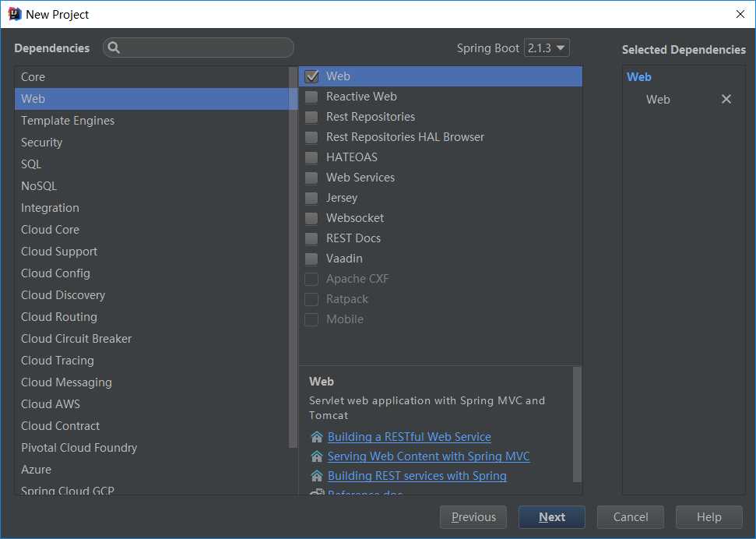Click the Web group header in Selected Dependencies

coord(639,77)
